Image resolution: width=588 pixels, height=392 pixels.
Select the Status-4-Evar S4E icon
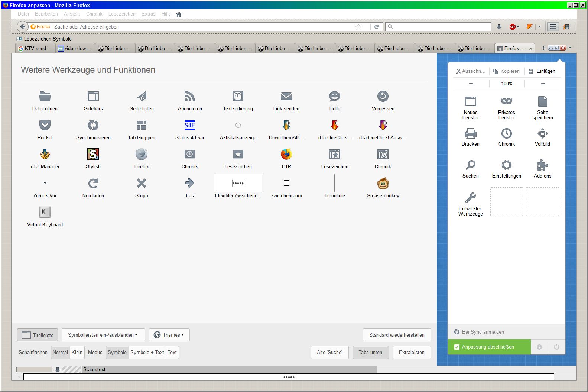tap(190, 125)
